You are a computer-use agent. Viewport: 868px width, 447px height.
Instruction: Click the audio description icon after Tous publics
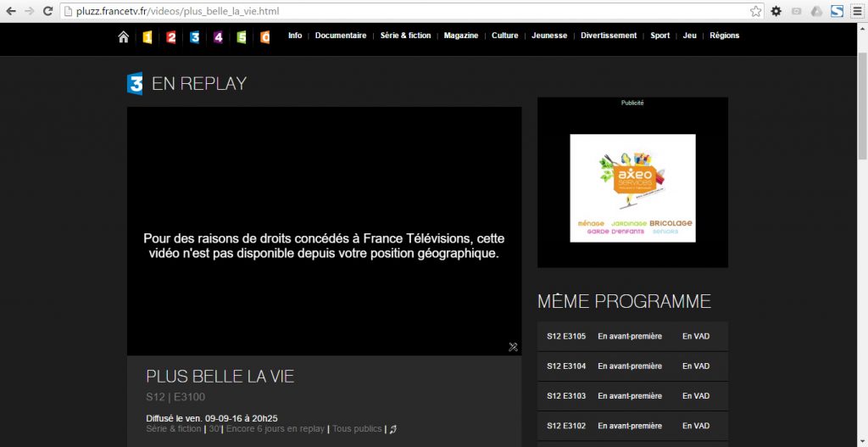[393, 428]
